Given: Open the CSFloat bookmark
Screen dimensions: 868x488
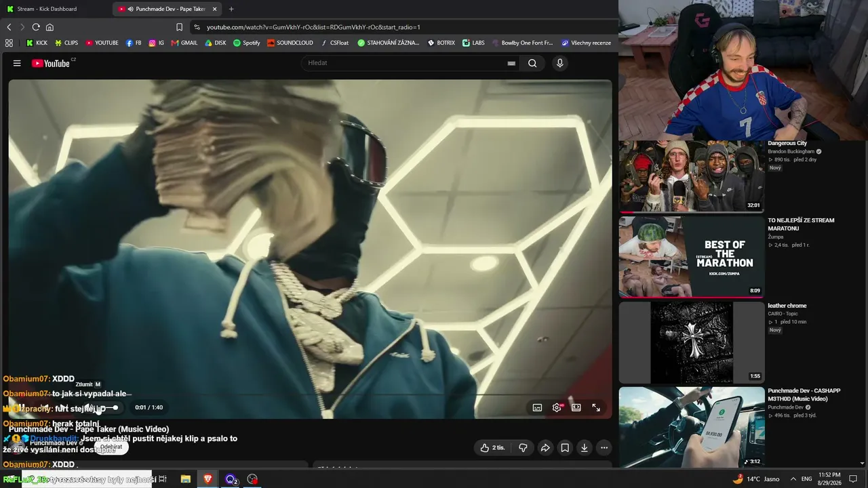Looking at the screenshot, I should pos(334,43).
